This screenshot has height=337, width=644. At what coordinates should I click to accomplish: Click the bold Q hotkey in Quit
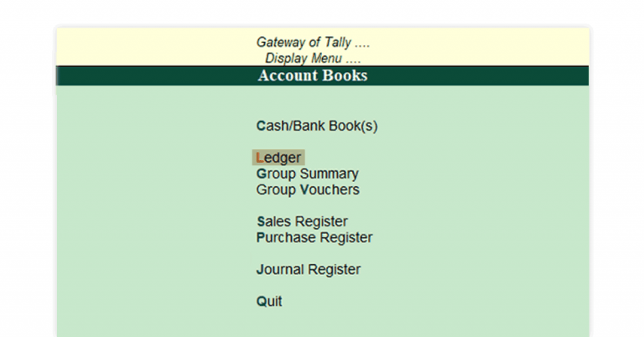click(262, 302)
